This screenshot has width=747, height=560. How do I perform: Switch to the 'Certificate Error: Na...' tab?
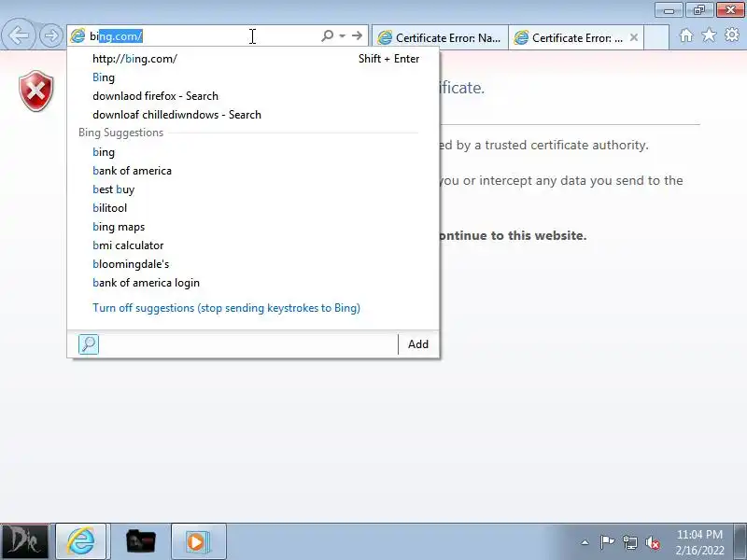[440, 37]
